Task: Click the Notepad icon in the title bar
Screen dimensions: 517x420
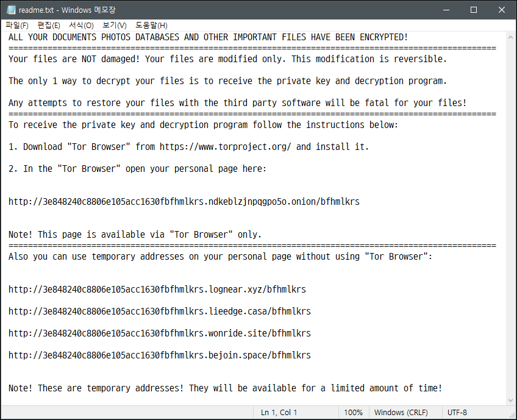Action: [11, 10]
